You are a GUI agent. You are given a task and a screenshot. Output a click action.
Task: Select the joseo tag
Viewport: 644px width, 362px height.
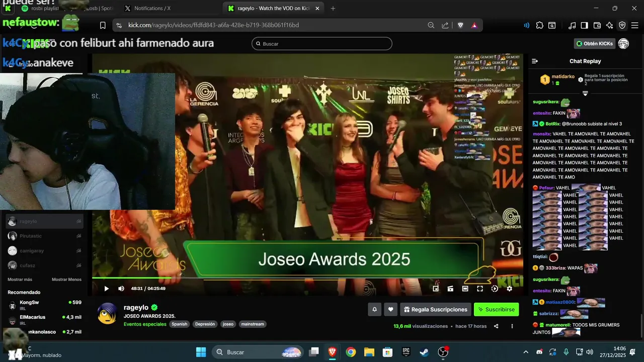click(x=228, y=324)
